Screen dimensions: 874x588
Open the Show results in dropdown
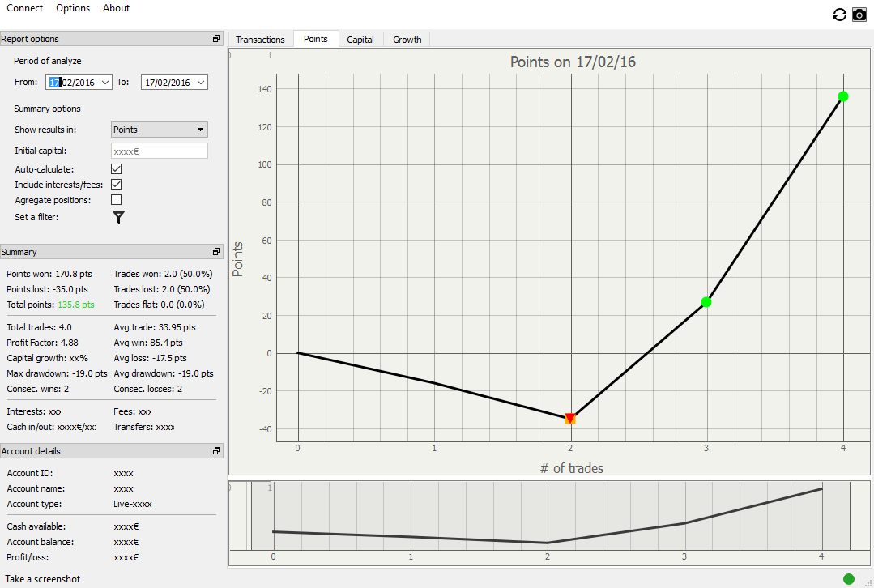pyautogui.click(x=160, y=130)
